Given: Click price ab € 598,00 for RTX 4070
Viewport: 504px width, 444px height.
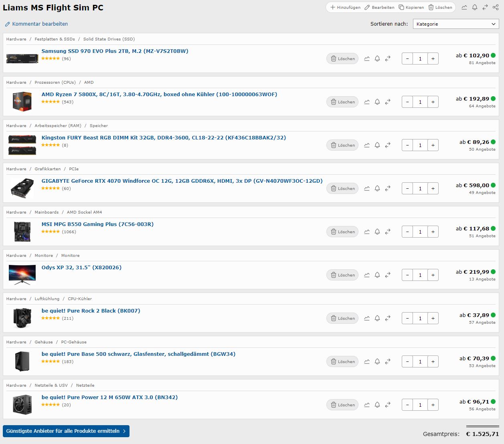Looking at the screenshot, I should click(x=472, y=185).
